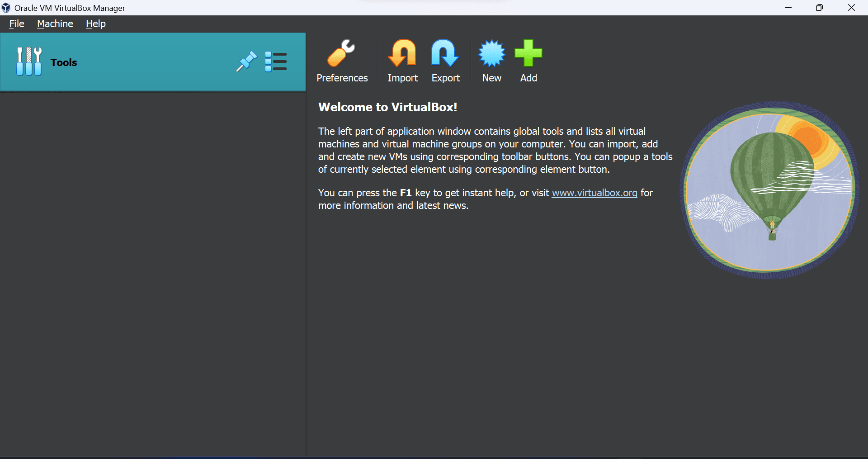Open the Tools list menu icon
This screenshot has height=459, width=868.
coord(276,62)
